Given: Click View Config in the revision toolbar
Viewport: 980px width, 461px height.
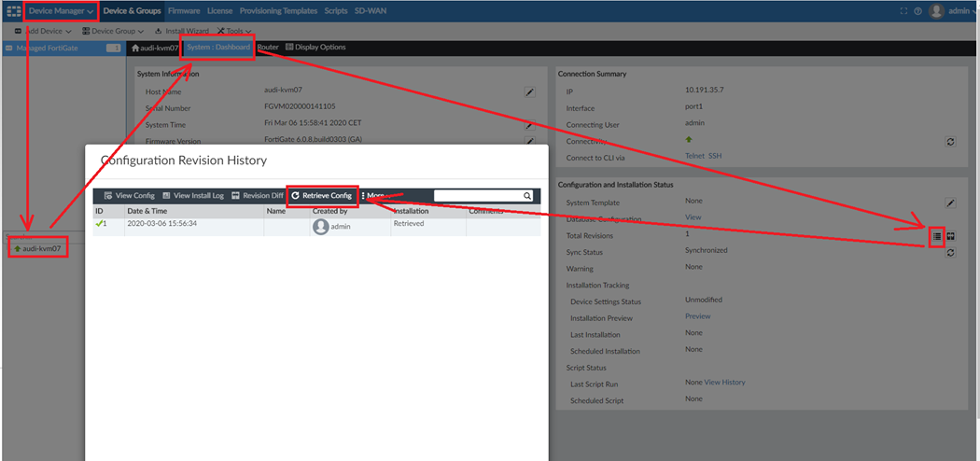Looking at the screenshot, I should [130, 196].
